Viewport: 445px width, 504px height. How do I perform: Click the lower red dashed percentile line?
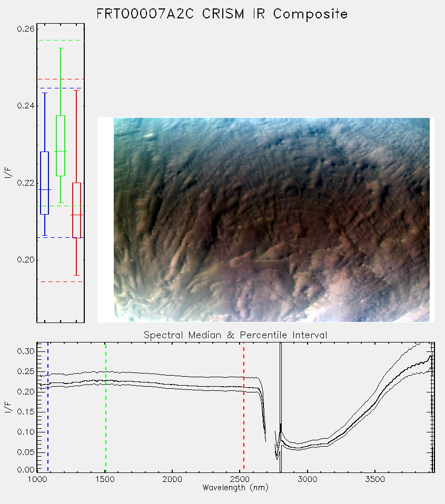(x=61, y=281)
